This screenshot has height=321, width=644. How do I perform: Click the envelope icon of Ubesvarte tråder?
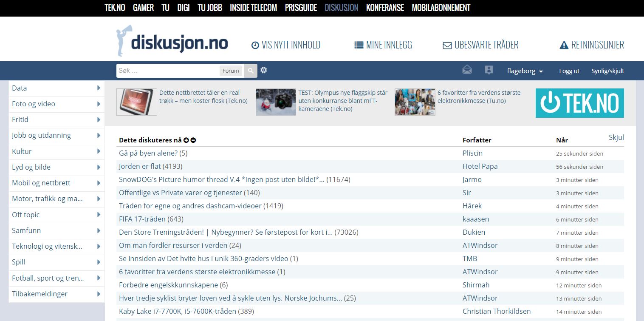(447, 45)
